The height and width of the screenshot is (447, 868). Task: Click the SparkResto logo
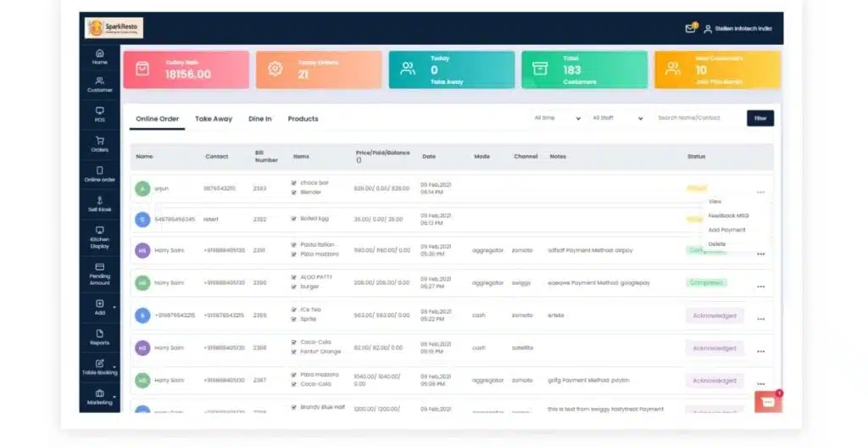pyautogui.click(x=114, y=28)
